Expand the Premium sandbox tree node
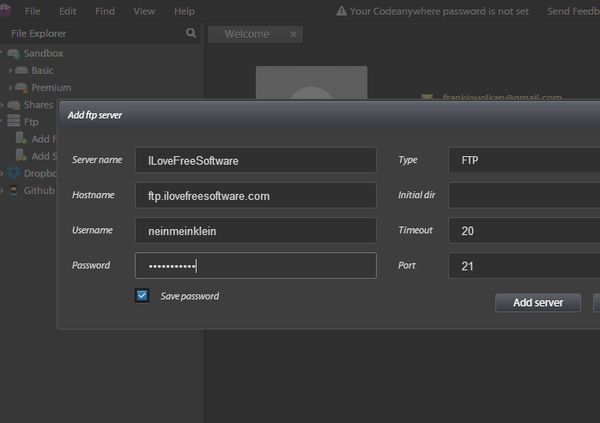600x423 pixels. point(11,88)
